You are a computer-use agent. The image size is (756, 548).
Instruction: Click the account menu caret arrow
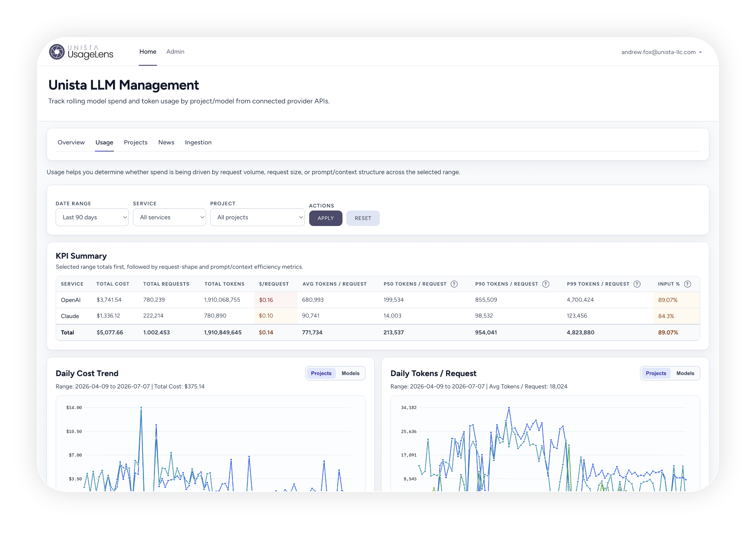[700, 53]
